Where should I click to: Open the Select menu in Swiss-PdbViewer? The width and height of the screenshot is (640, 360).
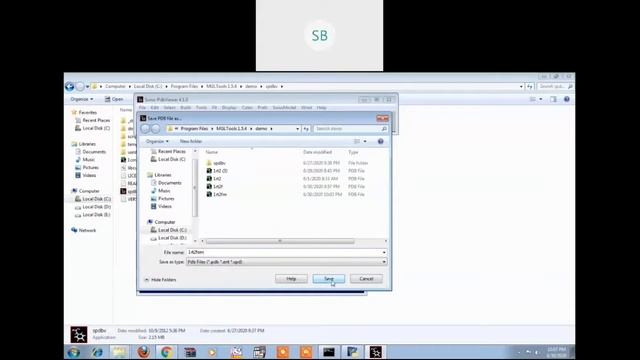click(x=169, y=108)
